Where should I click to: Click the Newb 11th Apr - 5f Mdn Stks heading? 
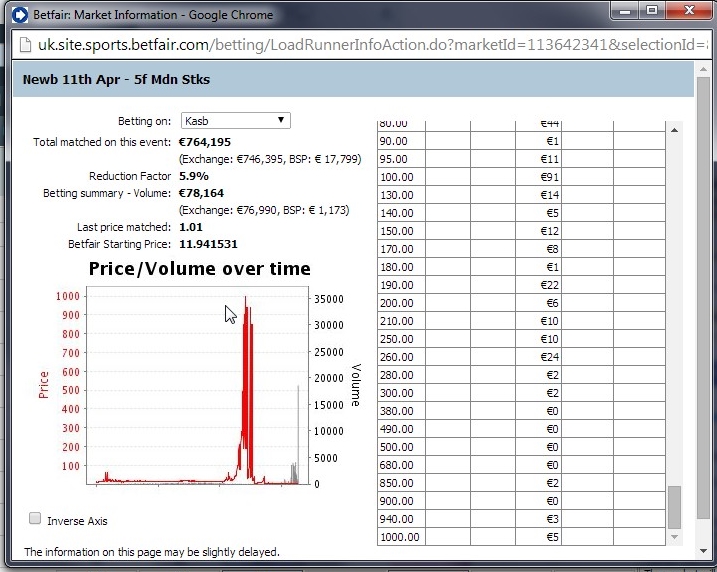click(x=117, y=80)
